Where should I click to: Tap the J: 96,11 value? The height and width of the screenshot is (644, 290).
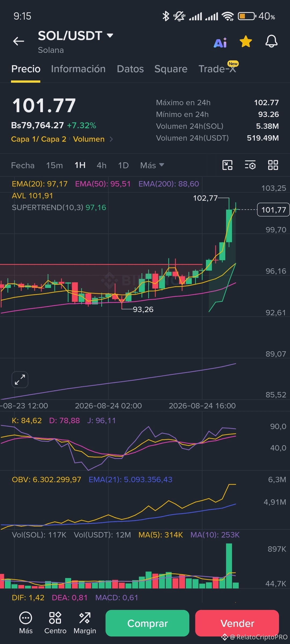tap(102, 420)
